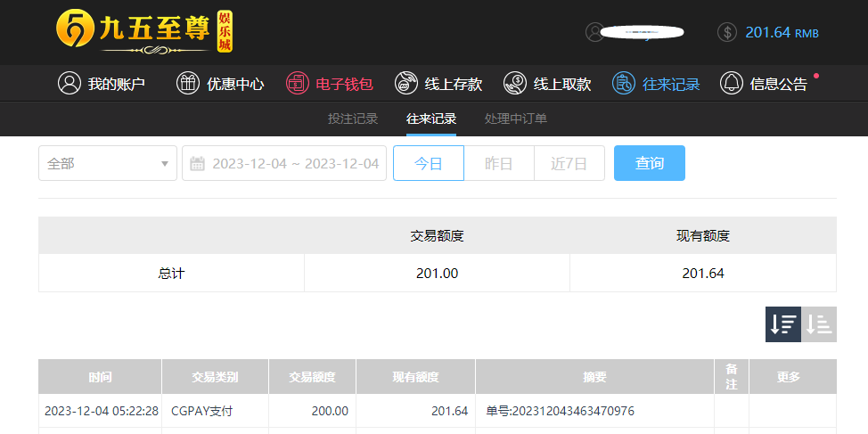Click the 往来记录 records icon
The width and height of the screenshot is (868, 434).
(623, 83)
